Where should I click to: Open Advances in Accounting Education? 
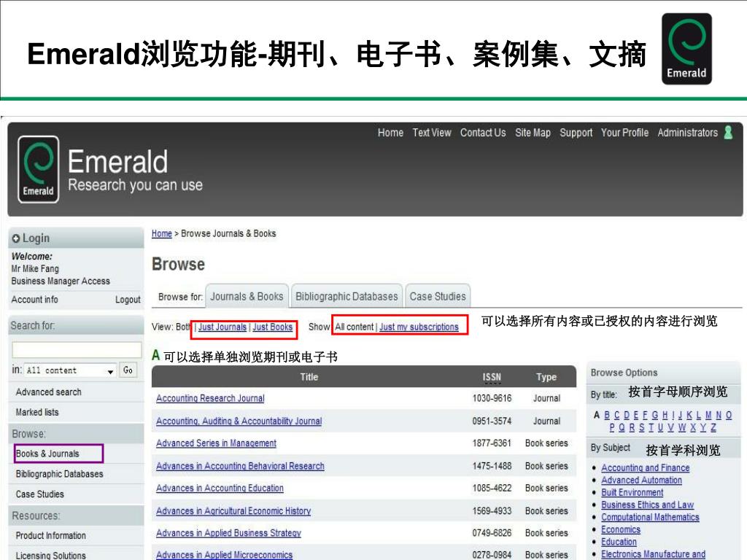(220, 488)
